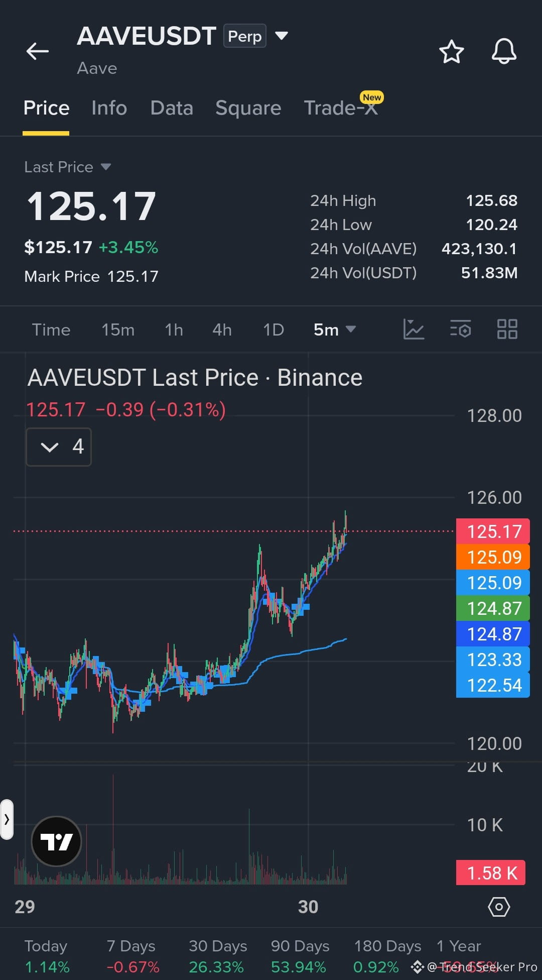The height and width of the screenshot is (980, 542).
Task: Open the AAVEUSDT pair selector dropdown arrow
Action: 282,36
